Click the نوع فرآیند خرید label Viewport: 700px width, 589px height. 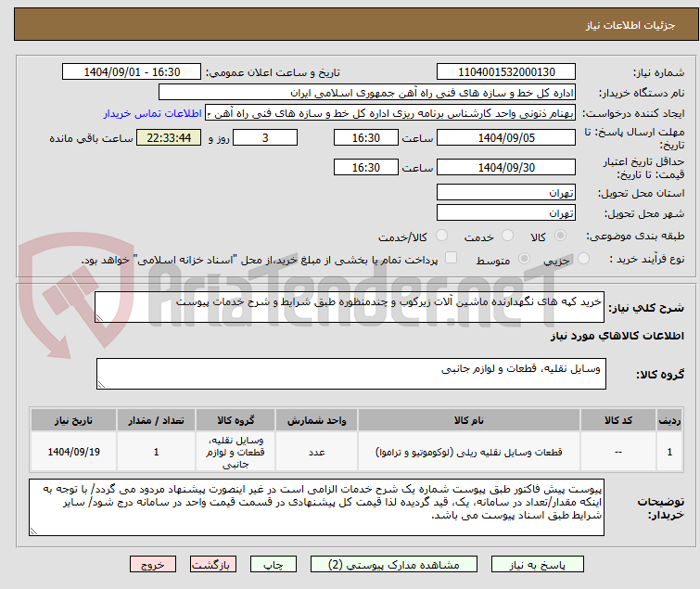(x=647, y=259)
